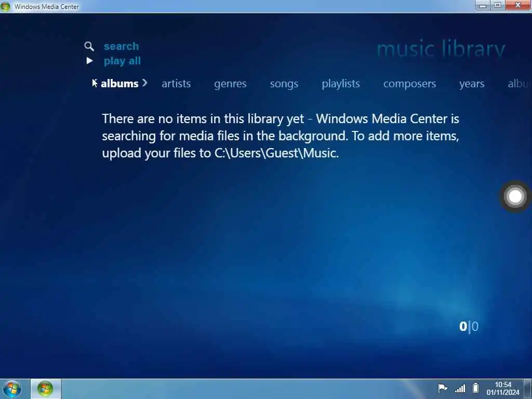Switch to the artists view

click(x=176, y=84)
